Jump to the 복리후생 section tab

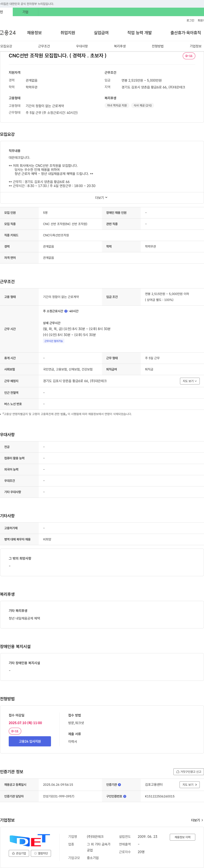[119, 46]
